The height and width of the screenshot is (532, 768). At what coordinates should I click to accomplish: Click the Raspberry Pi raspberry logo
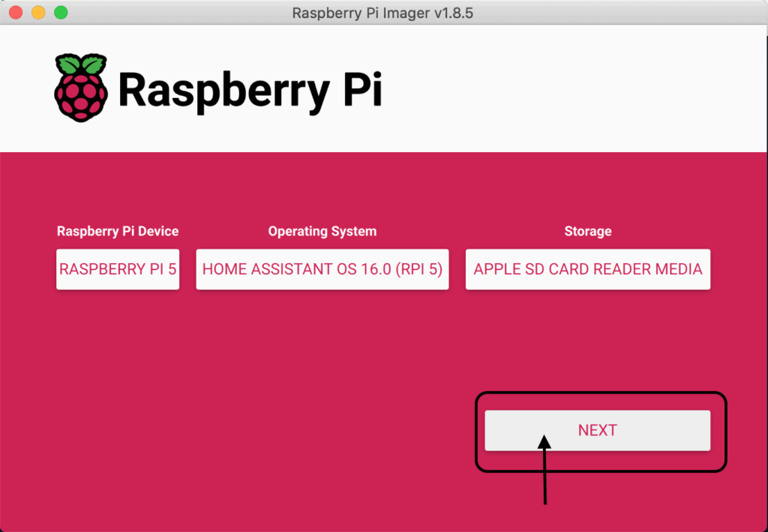coord(81,88)
